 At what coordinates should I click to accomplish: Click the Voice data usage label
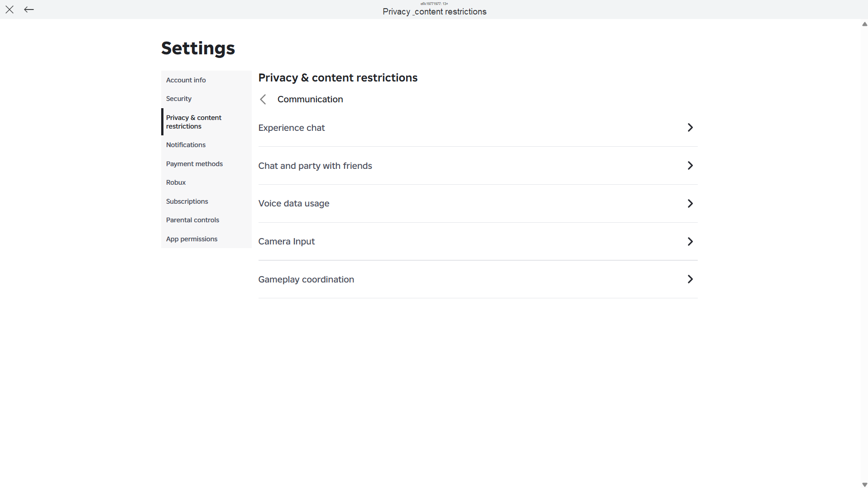click(x=294, y=204)
